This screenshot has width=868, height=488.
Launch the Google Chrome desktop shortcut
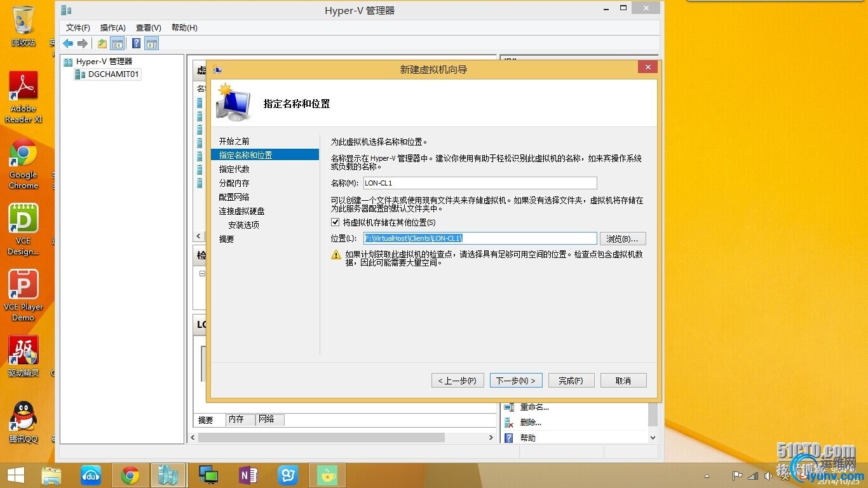point(24,164)
